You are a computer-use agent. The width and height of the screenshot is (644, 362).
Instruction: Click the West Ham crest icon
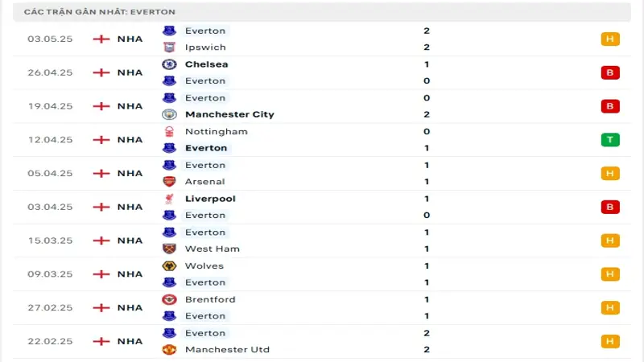pos(169,249)
